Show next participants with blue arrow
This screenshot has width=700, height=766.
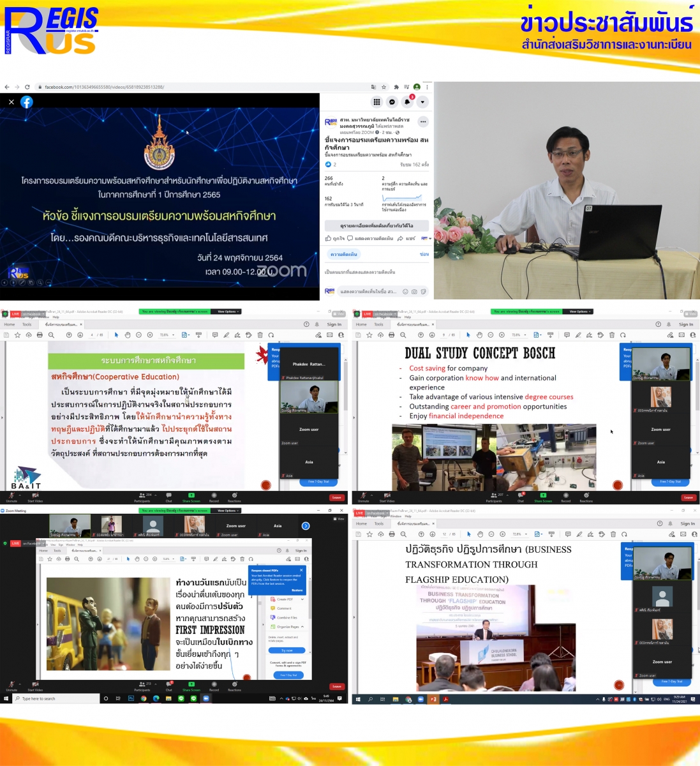[306, 526]
